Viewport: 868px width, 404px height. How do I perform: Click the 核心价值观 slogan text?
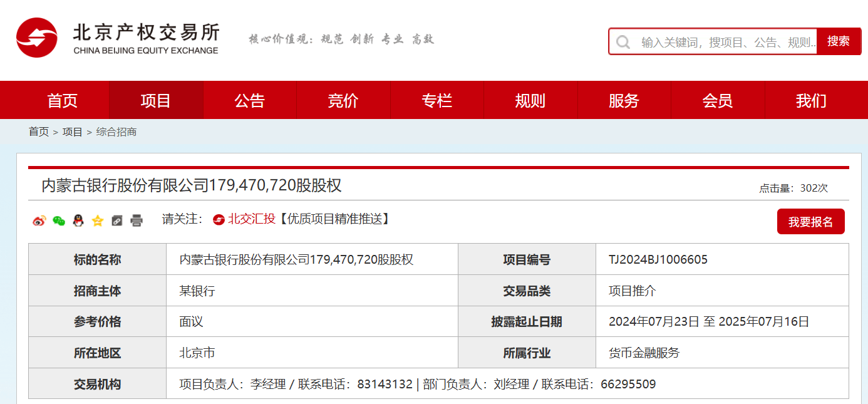[x=341, y=39]
